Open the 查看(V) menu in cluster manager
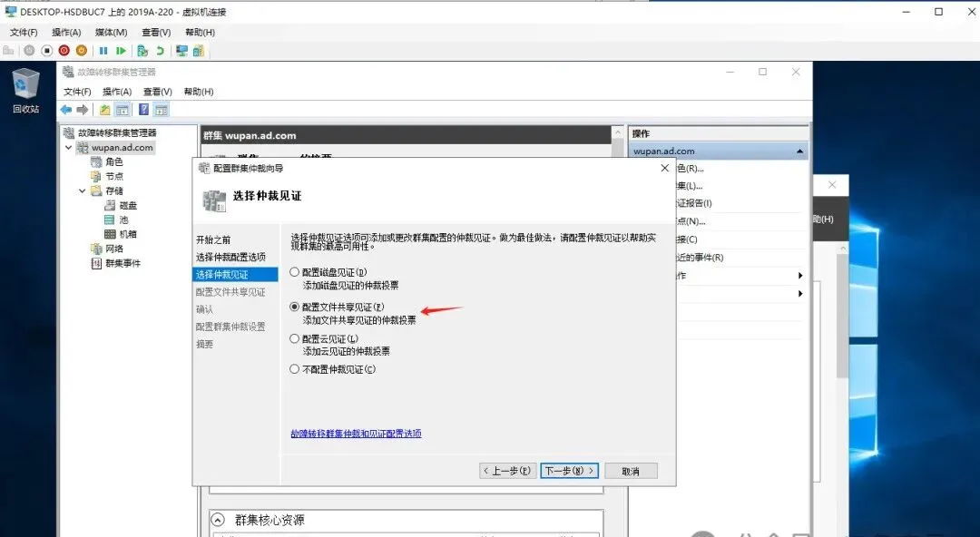 156,92
